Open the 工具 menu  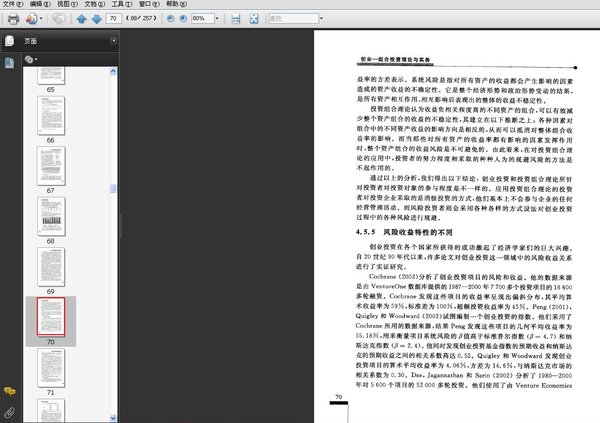point(120,4)
